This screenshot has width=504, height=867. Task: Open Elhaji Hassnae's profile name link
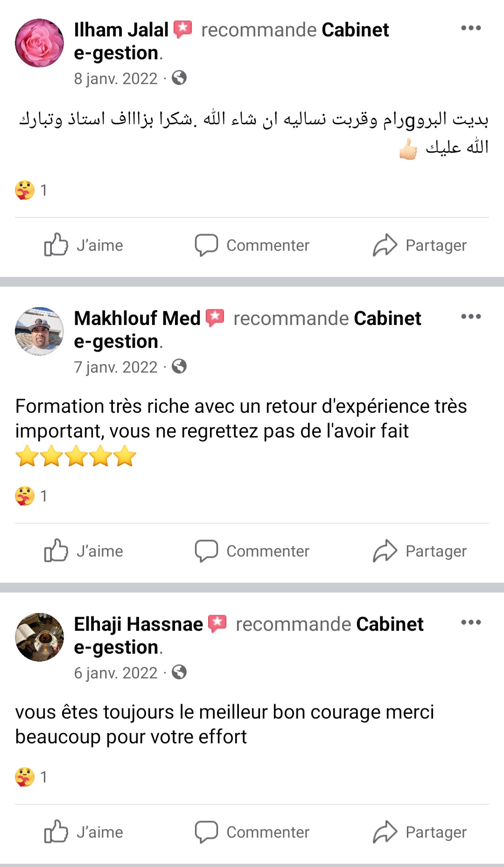(x=139, y=624)
